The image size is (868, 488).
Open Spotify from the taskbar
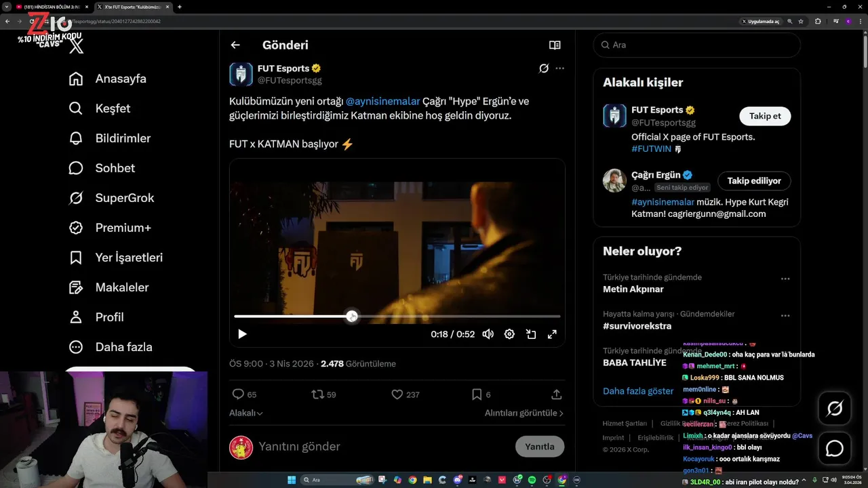(532, 480)
